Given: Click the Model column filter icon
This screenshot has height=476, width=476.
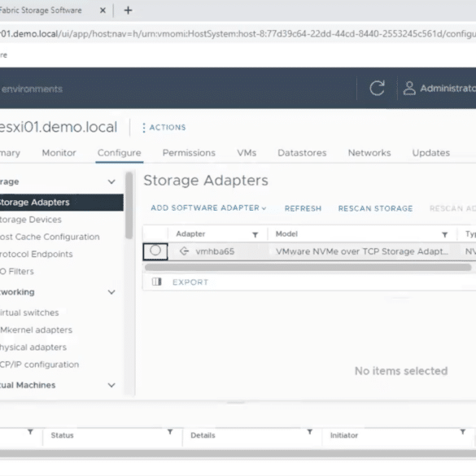Looking at the screenshot, I should point(445,234).
